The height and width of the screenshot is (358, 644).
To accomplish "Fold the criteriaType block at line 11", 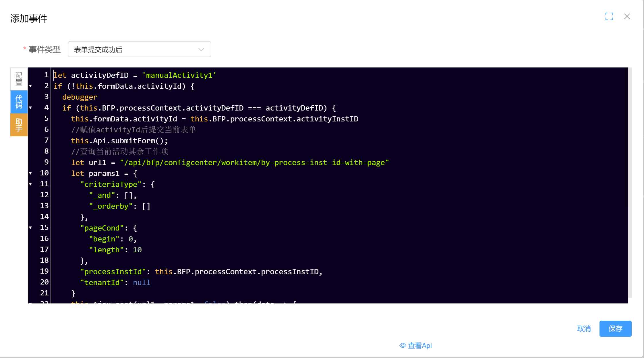I will point(30,184).
